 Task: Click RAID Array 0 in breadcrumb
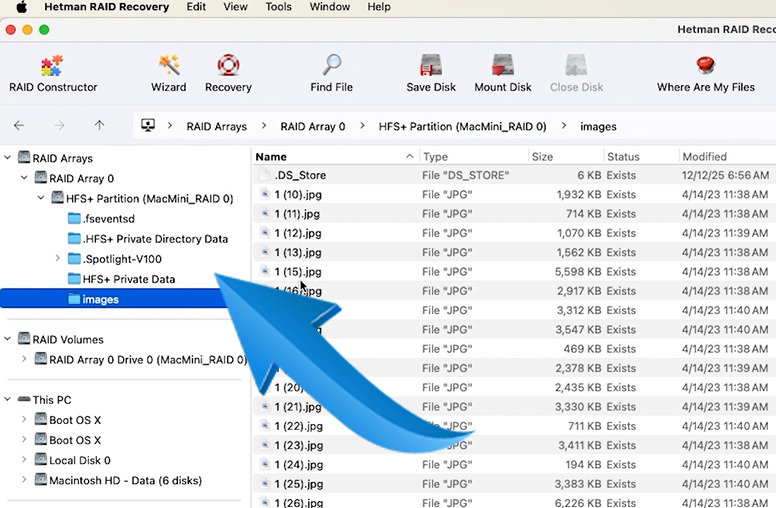click(312, 126)
